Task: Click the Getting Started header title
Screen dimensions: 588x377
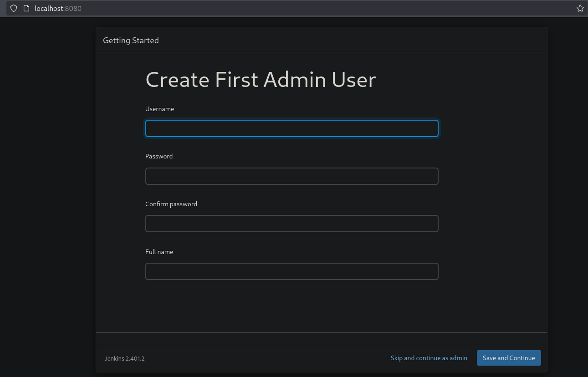Action: pyautogui.click(x=131, y=41)
